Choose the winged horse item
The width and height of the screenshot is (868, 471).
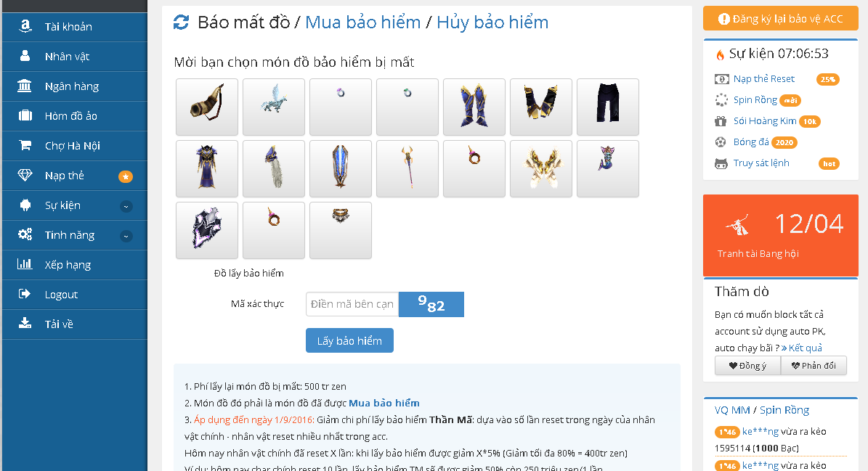274,107
